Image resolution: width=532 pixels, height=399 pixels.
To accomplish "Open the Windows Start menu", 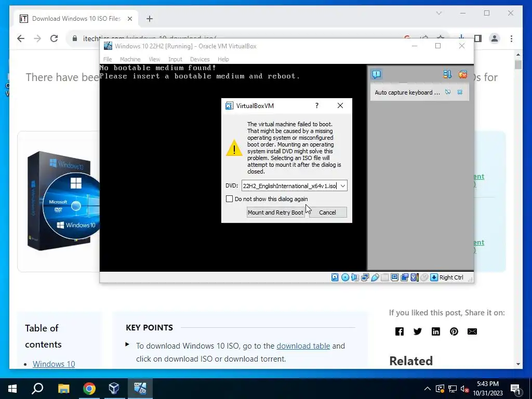I will pyautogui.click(x=12, y=389).
